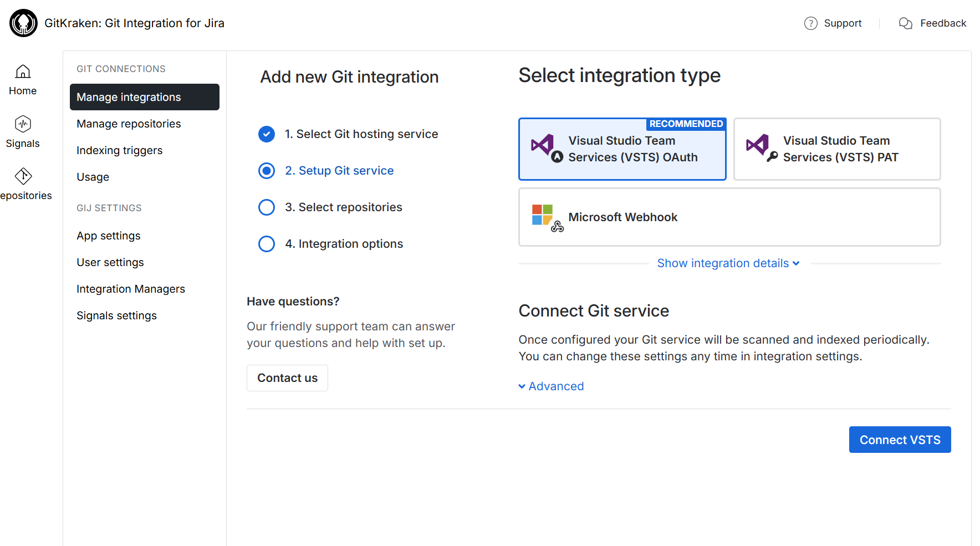Click the Feedback chat bubble icon
Image resolution: width=980 pixels, height=546 pixels.
tap(905, 23)
